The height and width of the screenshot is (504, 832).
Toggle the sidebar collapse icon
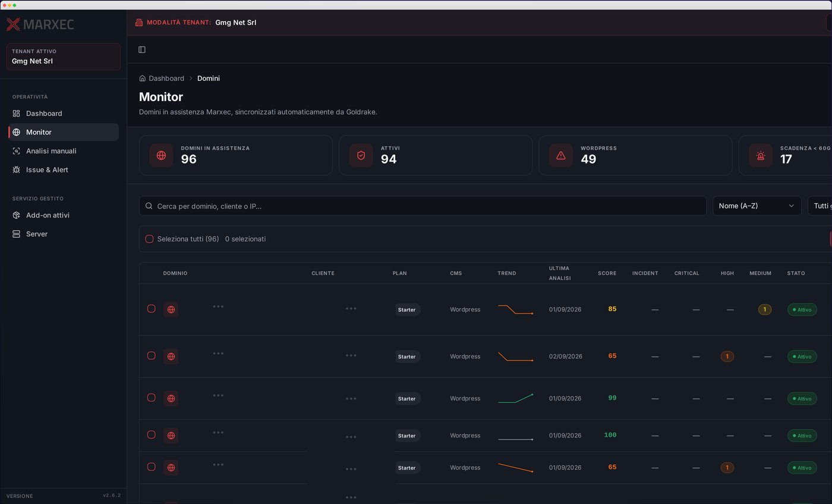point(142,50)
